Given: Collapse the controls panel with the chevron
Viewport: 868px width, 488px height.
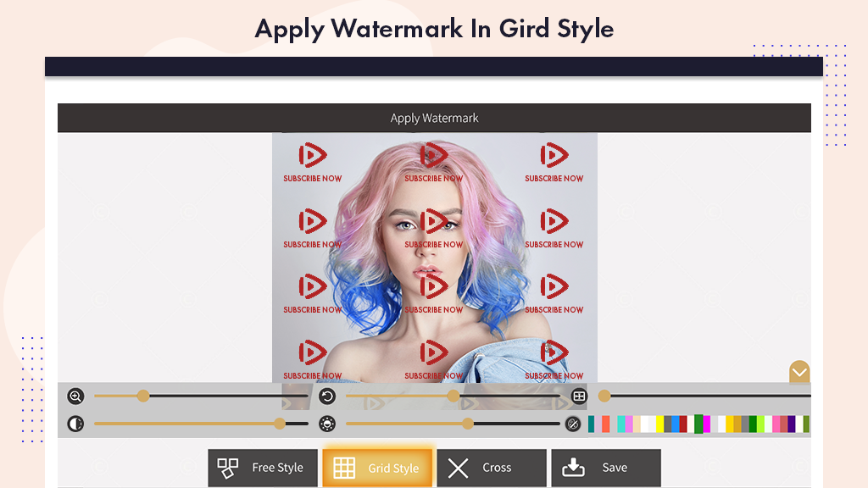Looking at the screenshot, I should click(799, 372).
